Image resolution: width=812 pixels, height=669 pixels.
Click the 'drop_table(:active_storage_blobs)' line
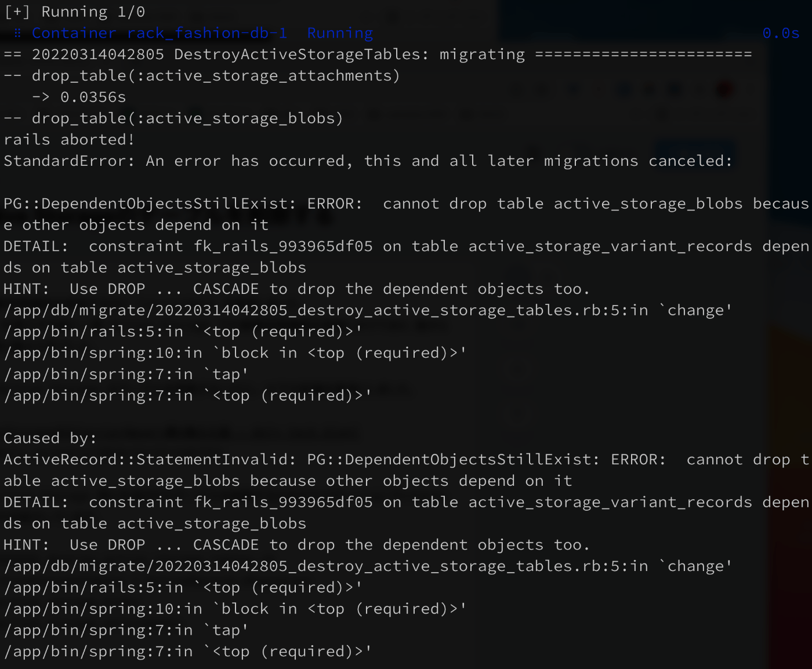click(187, 118)
